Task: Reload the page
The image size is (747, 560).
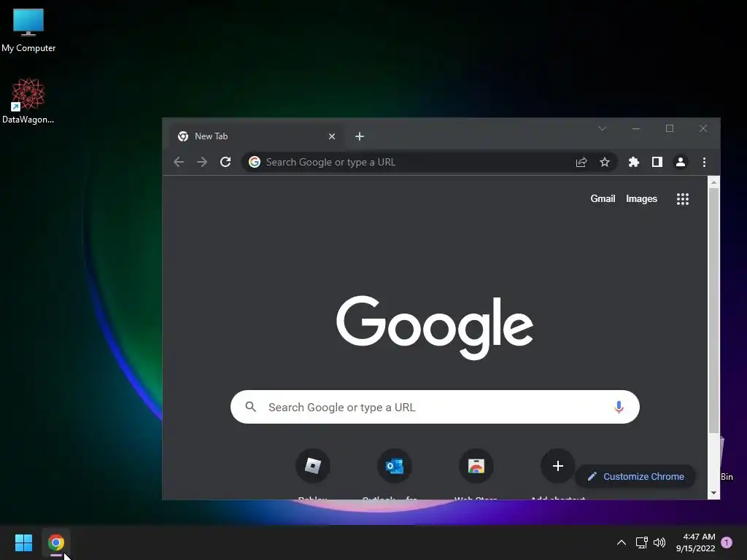Action: [225, 163]
